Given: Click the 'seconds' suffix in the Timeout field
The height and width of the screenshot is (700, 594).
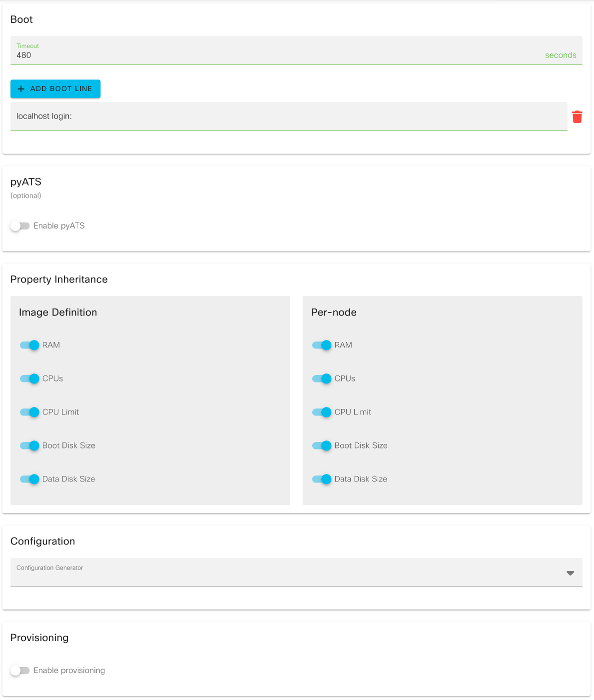Looking at the screenshot, I should pos(561,55).
